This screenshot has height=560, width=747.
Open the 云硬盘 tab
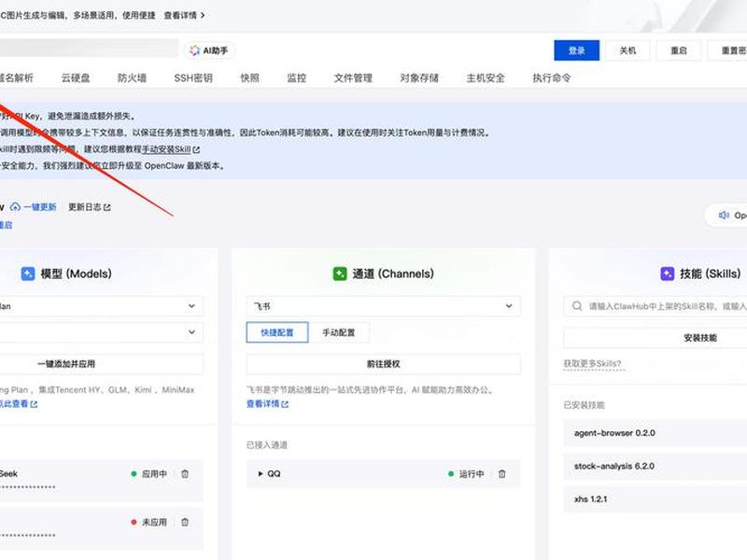76,77
